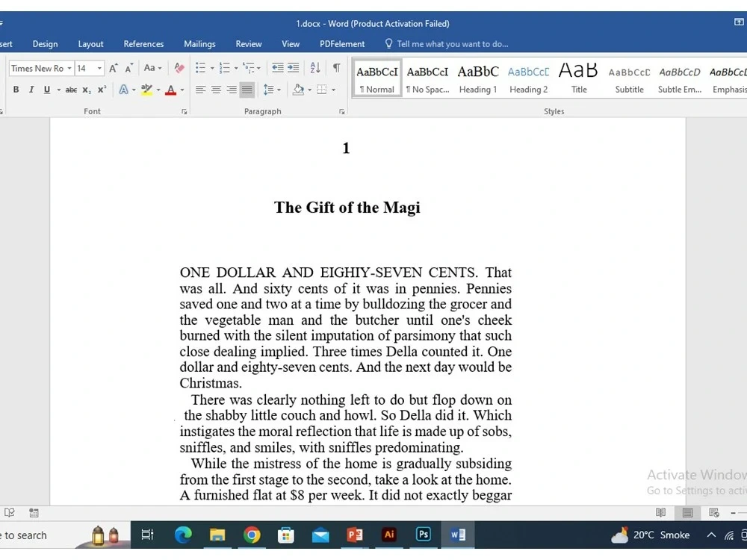
Task: Open the PDFelement tab
Action: (342, 44)
